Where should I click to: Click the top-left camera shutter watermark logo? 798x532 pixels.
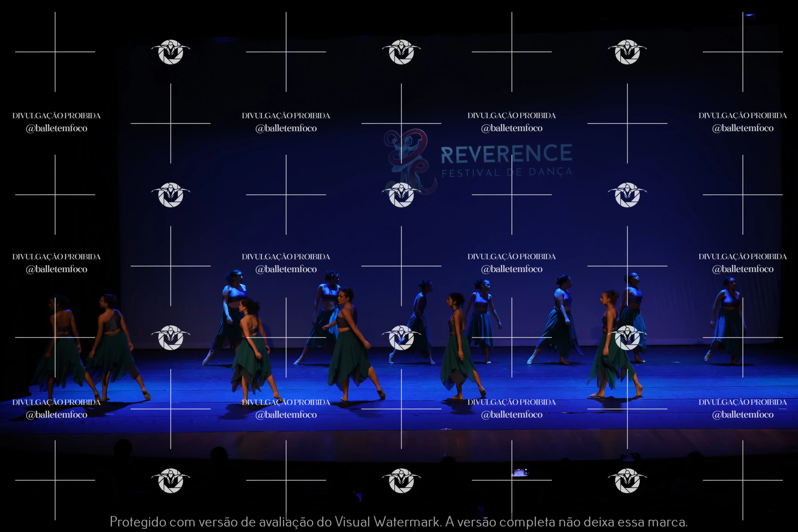click(x=171, y=52)
